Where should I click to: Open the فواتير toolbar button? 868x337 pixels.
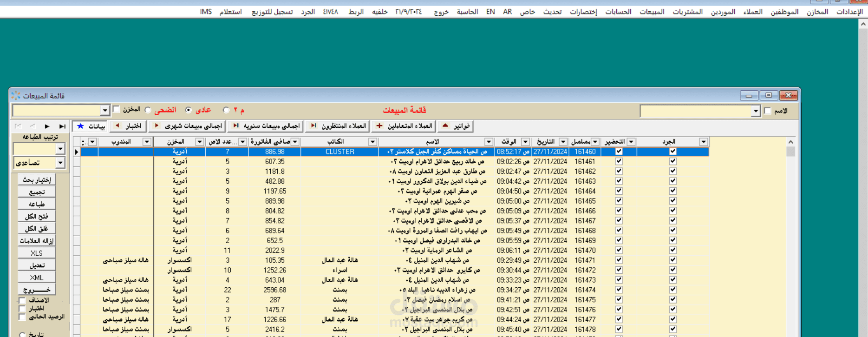pyautogui.click(x=456, y=126)
